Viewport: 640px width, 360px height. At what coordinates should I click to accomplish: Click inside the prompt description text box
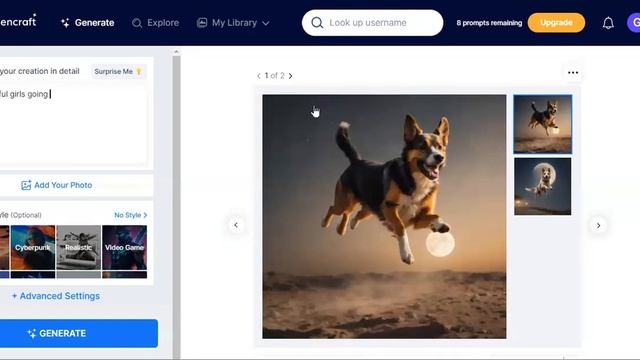coord(73,127)
